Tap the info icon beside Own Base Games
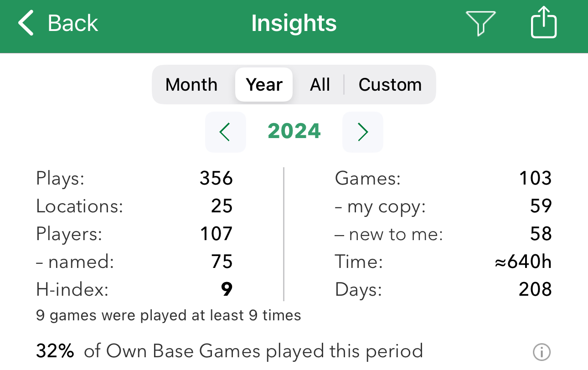Screen dimensions: 588x370 542,352
